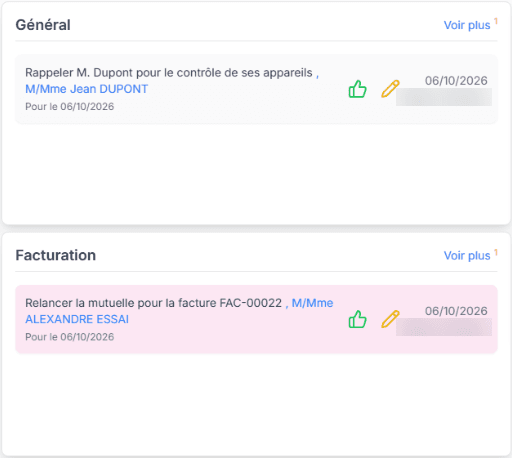
Task: Click Pour le 06/10/2026 under Jean DUPONT
Action: click(70, 107)
